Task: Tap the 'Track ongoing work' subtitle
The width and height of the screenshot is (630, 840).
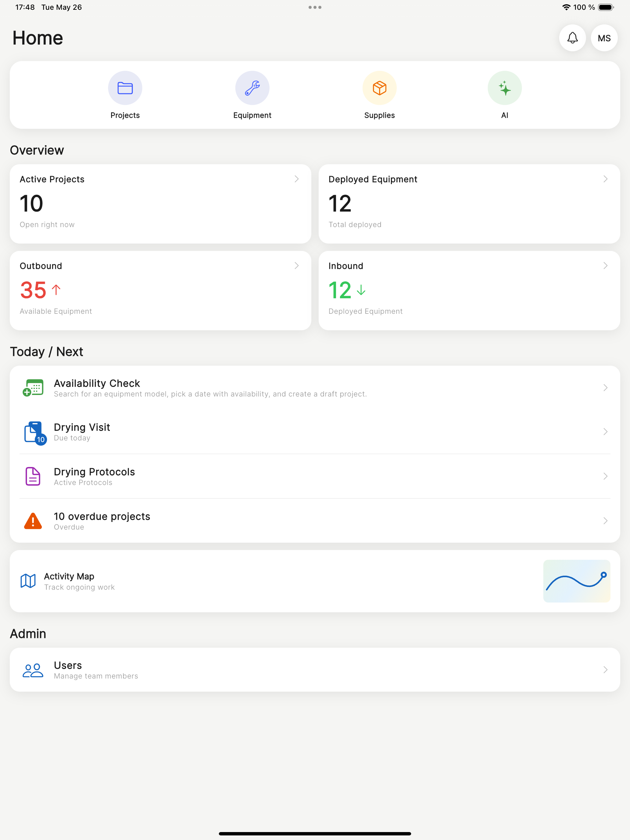Action: pyautogui.click(x=79, y=587)
